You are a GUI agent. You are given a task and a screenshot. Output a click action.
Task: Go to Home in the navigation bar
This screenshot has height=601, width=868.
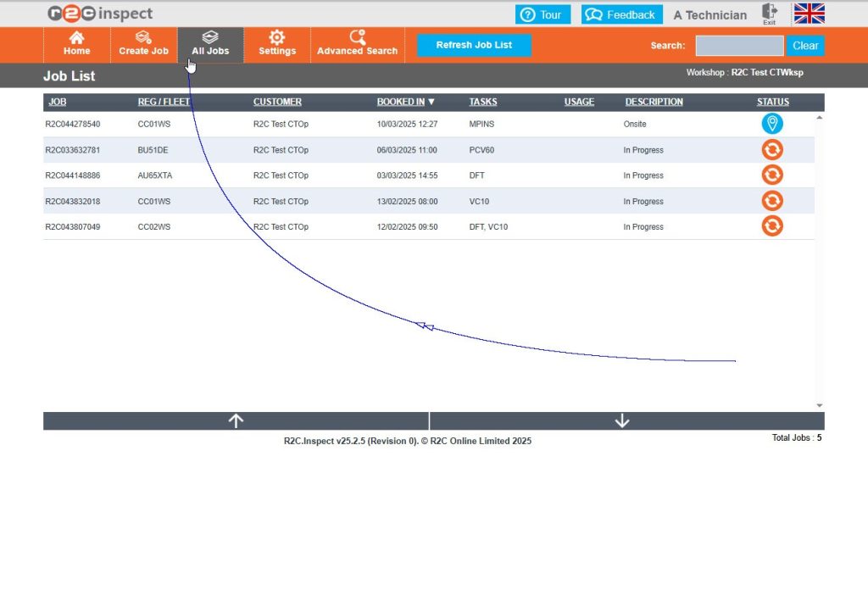click(x=76, y=44)
